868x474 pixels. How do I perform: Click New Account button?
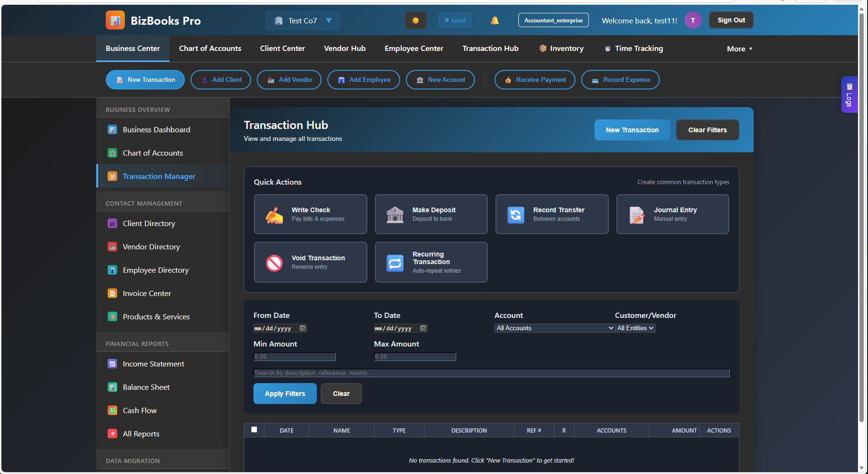point(440,80)
